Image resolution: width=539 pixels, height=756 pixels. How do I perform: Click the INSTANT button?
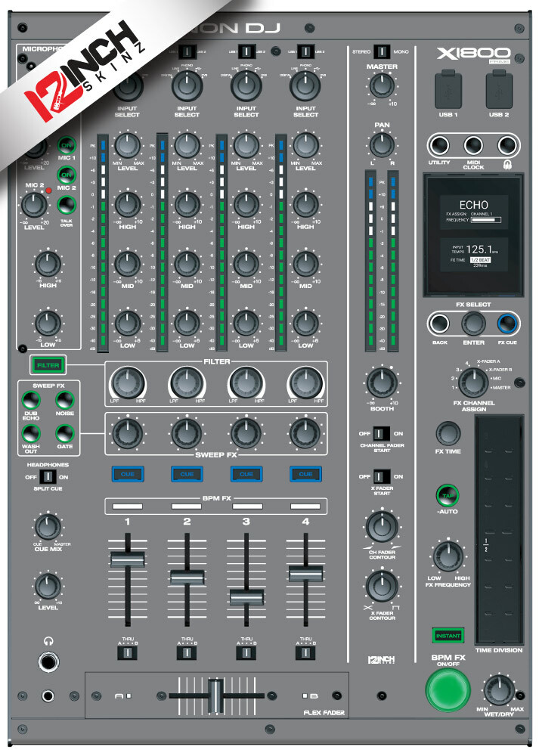tap(448, 636)
